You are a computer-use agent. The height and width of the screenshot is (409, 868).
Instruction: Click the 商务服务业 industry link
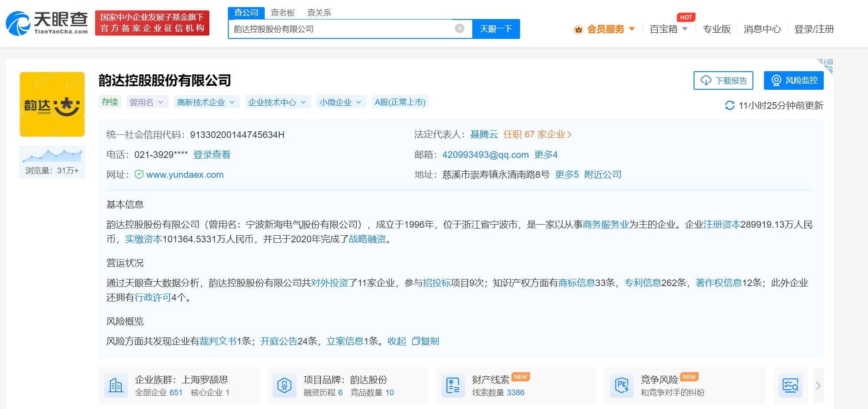(606, 225)
